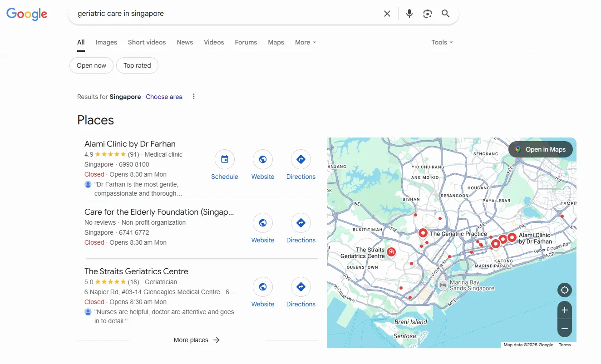The height and width of the screenshot is (364, 601).
Task: Click address 6 Napier Rd Gleneagles Medical Centre
Action: 152,292
